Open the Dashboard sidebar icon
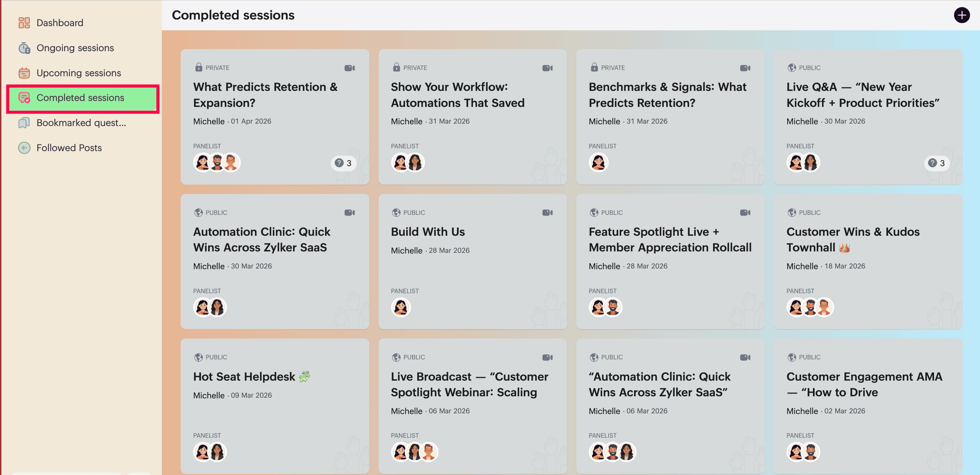Screen dimensions: 980x475 (24, 23)
